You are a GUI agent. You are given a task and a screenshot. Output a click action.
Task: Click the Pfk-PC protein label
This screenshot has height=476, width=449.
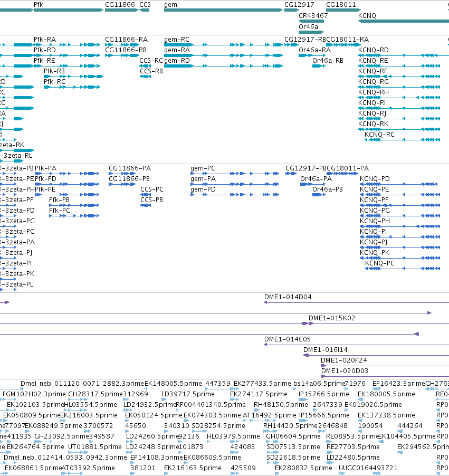pyautogui.click(x=60, y=211)
